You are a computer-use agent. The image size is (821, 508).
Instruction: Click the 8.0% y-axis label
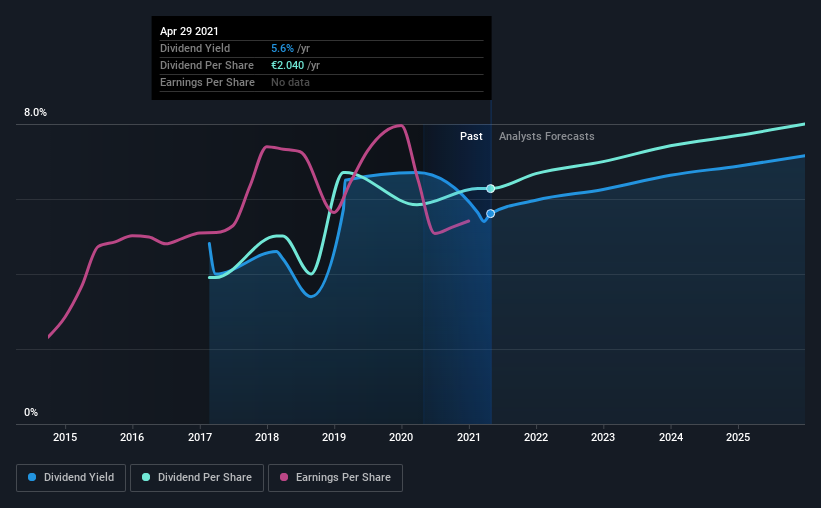pos(35,113)
